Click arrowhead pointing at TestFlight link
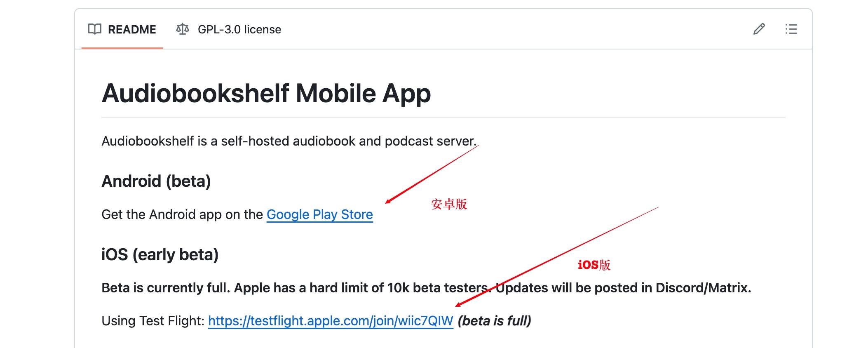Viewport: 868px width, 348px height. pyautogui.click(x=458, y=305)
